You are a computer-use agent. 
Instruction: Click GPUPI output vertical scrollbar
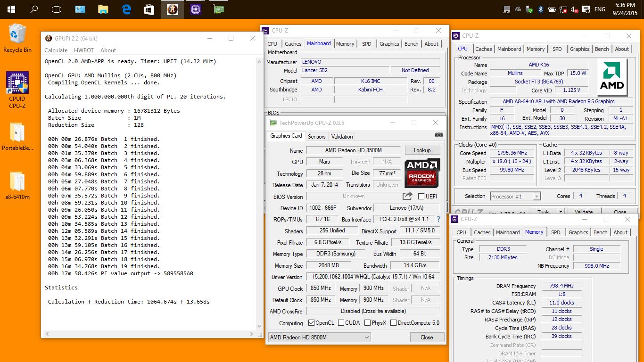[259, 193]
